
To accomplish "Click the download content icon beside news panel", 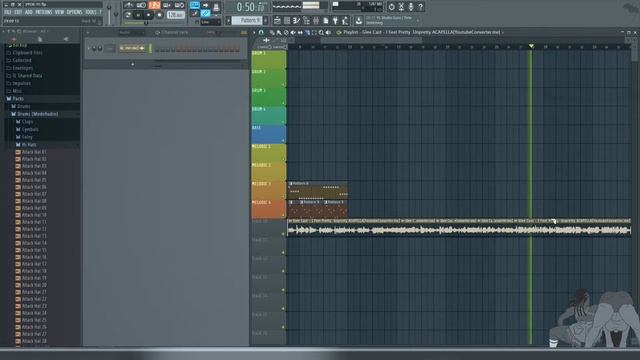I will tap(359, 20).
